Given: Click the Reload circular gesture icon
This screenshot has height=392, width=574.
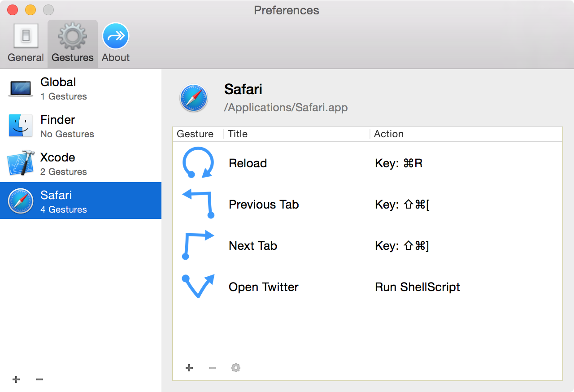Looking at the screenshot, I should [x=198, y=163].
